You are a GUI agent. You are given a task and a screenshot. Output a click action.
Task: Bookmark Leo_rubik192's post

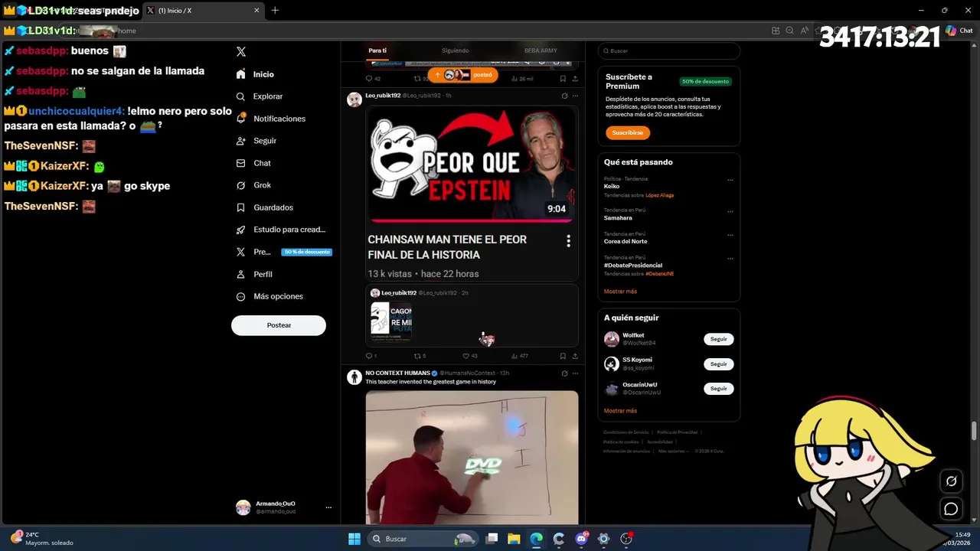(563, 356)
